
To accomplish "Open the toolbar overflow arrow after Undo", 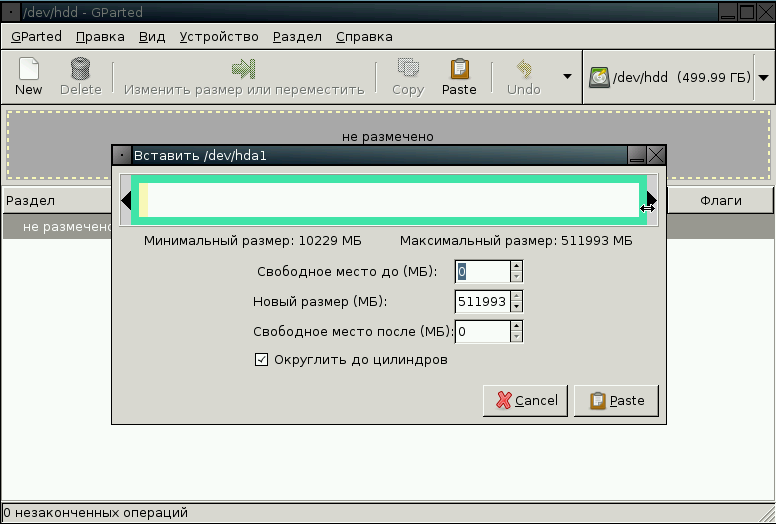I will tap(567, 76).
